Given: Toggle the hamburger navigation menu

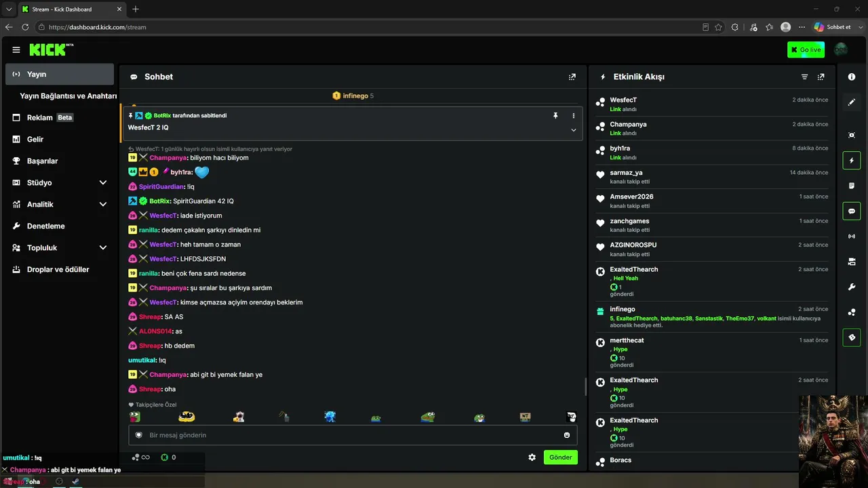Looking at the screenshot, I should pos(16,49).
